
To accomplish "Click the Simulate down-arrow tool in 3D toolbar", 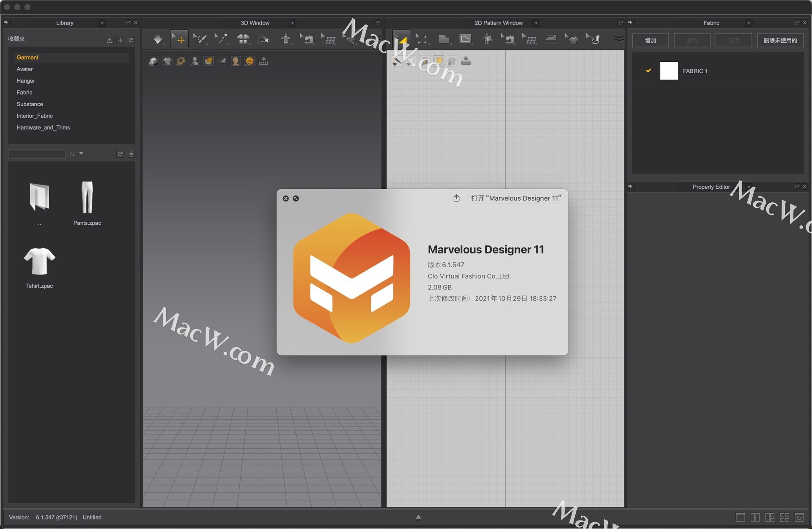I will point(158,39).
